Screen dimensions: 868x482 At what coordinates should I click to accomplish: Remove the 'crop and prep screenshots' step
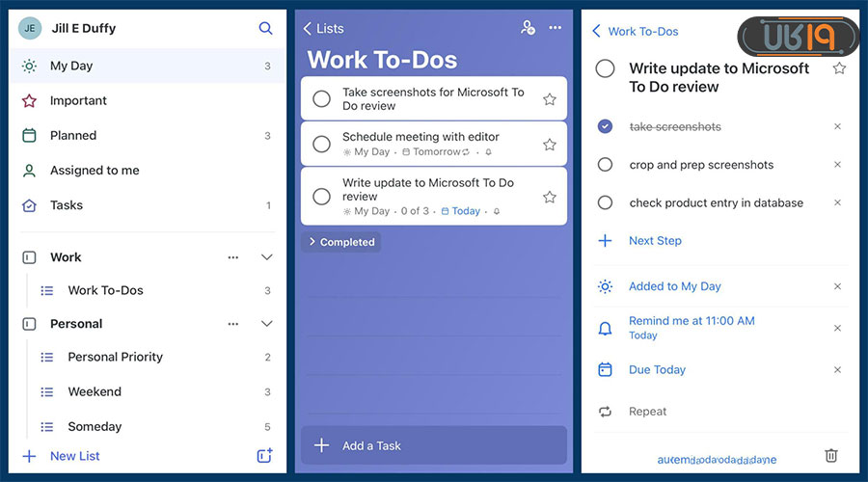point(837,165)
